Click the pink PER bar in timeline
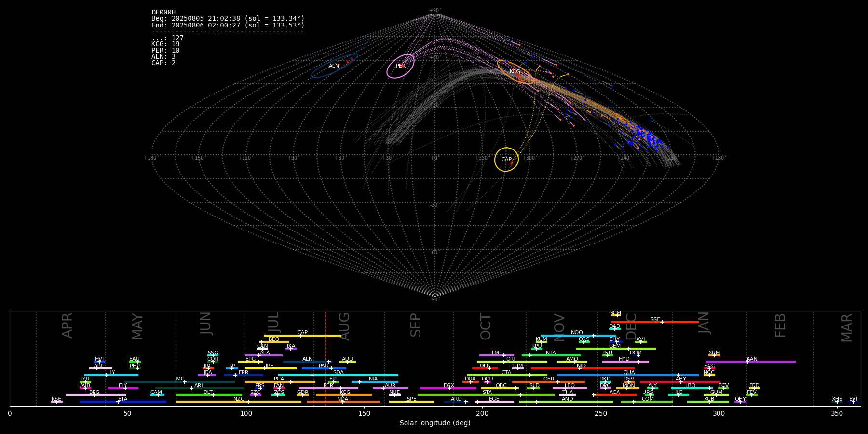868x434 pixels. [x=329, y=388]
